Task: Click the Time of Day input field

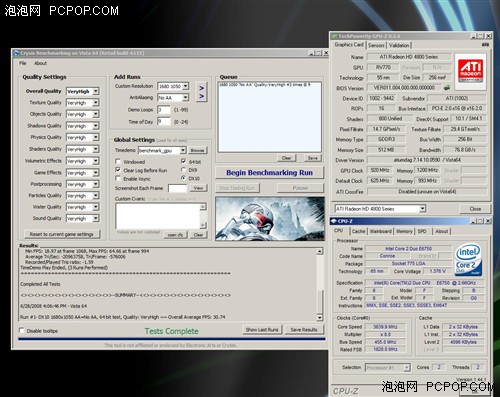Action: click(164, 122)
